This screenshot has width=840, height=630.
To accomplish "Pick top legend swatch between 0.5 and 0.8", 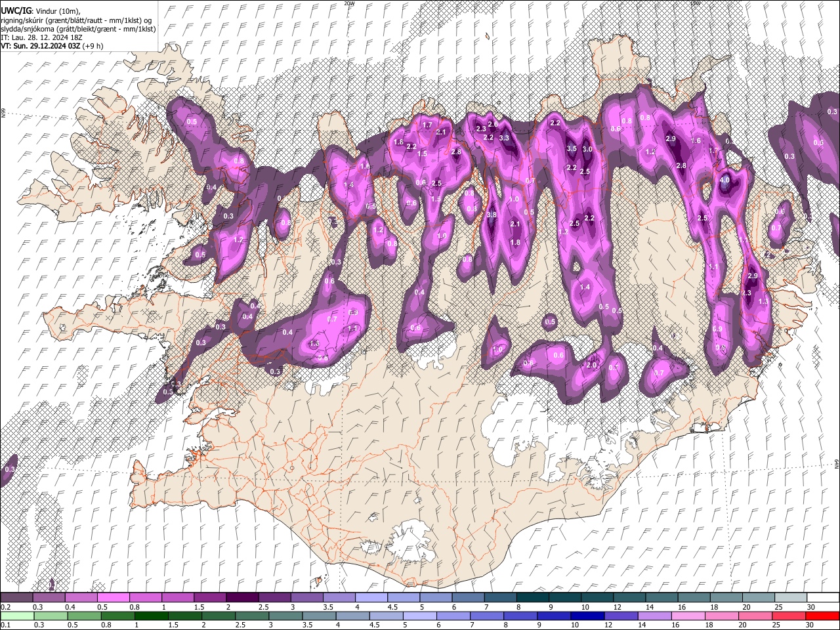I will coord(114,598).
